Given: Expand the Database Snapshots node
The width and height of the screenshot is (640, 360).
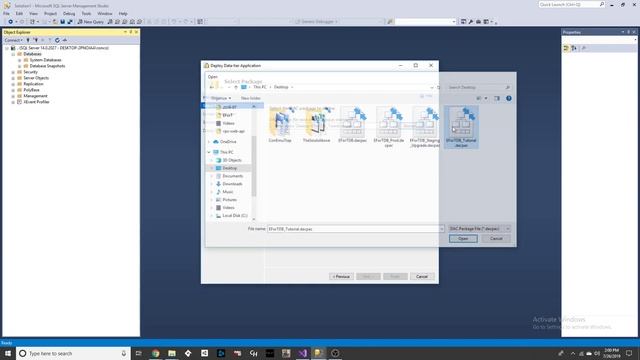Looking at the screenshot, I should click(x=19, y=66).
